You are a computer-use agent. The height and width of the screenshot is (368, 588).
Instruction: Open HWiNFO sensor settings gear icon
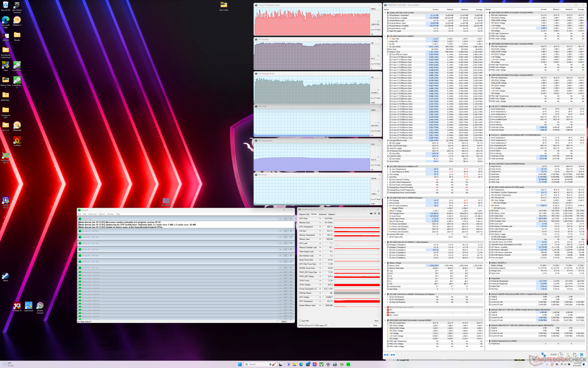coord(575,355)
